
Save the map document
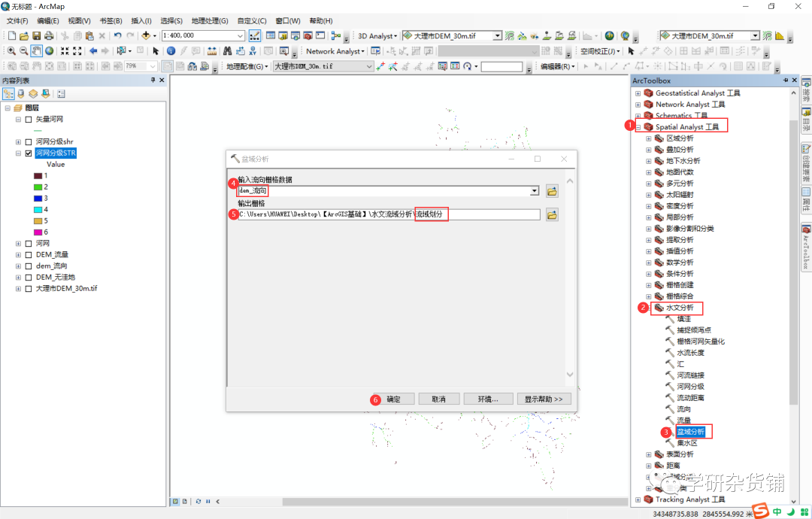36,36
